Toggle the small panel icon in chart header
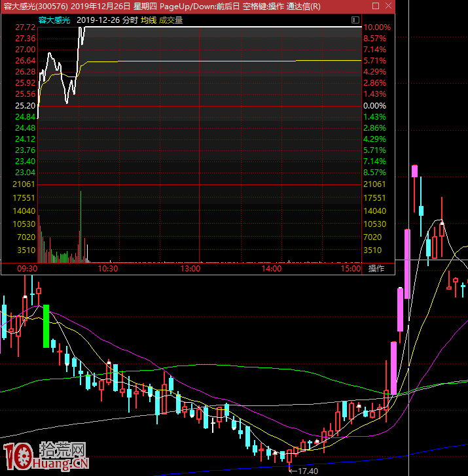Viewport: 468px width, 476px height. pos(355,20)
